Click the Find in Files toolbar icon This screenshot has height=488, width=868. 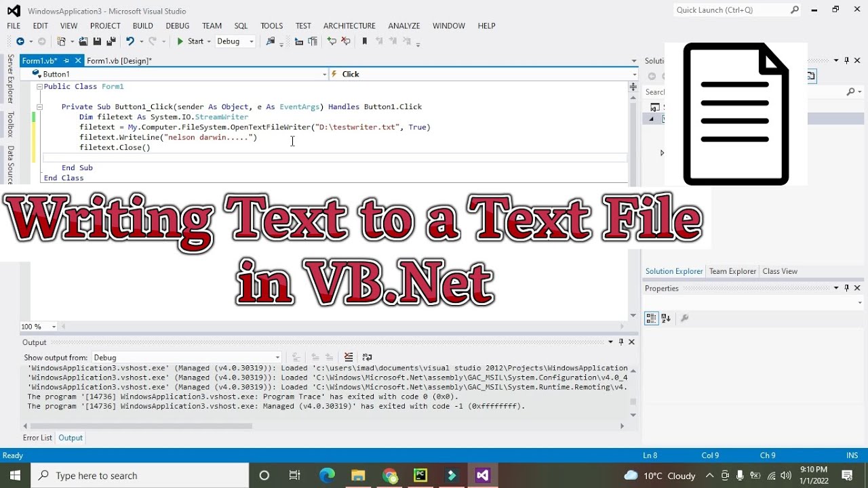tap(271, 41)
